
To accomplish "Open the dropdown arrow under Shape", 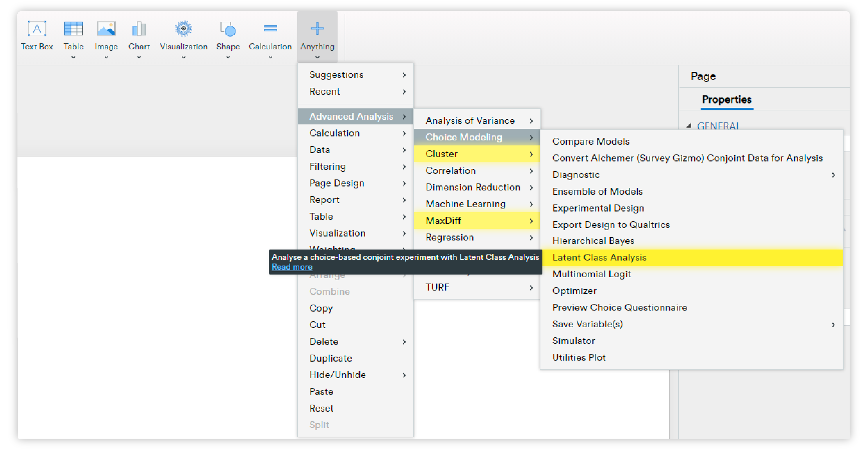I will point(228,58).
